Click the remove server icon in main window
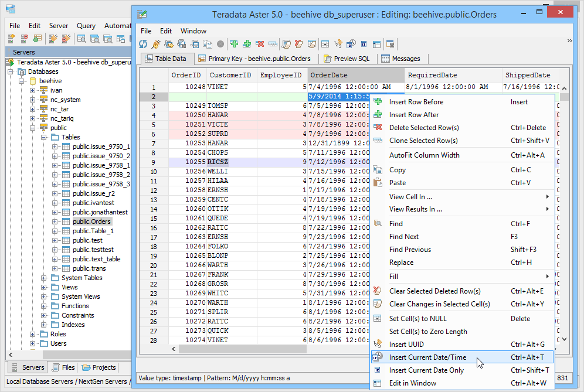The image size is (584, 392). 24,38
